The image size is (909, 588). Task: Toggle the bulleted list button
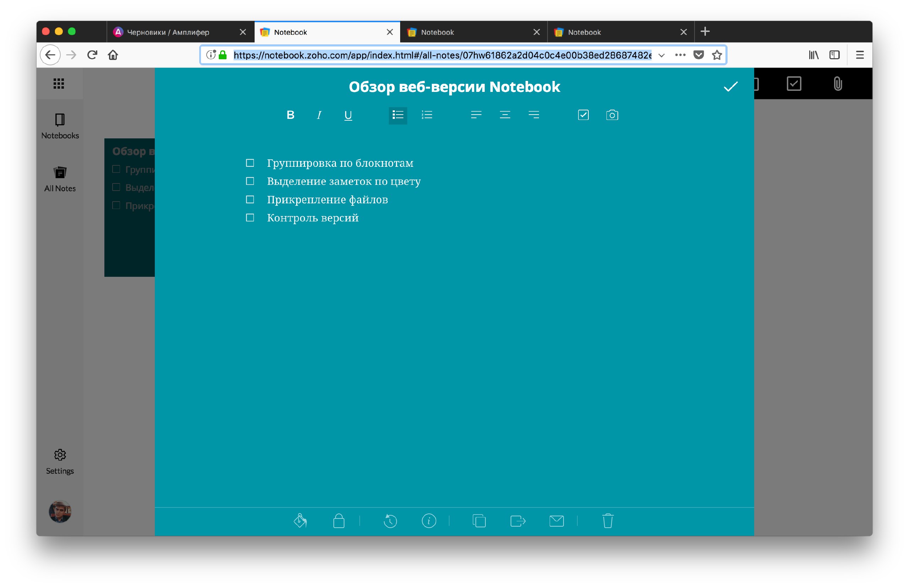point(398,115)
